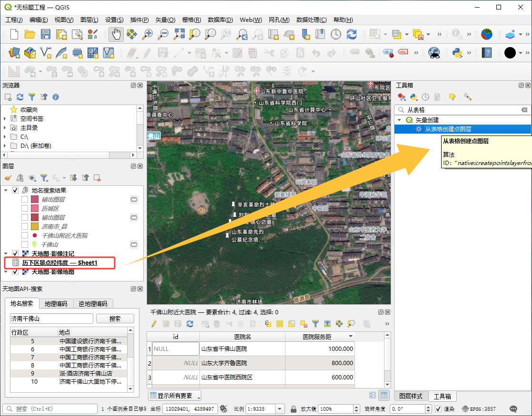This screenshot has height=416, width=532.
Task: Open Python scripts icon in toolbox
Action: tap(414, 97)
